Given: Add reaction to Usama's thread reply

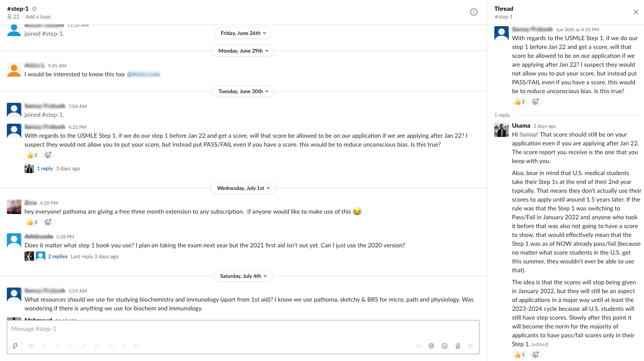Looking at the screenshot, I should point(535,355).
